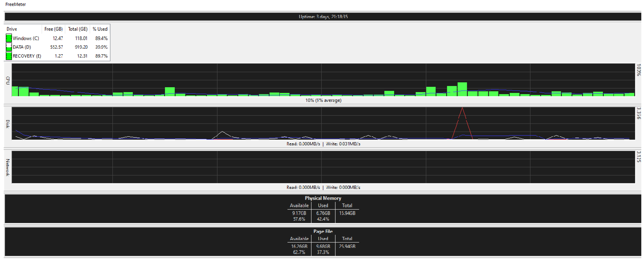Viewport: 644px width, 262px height.
Task: Select the Windows (C) drive row label
Action: (26, 38)
